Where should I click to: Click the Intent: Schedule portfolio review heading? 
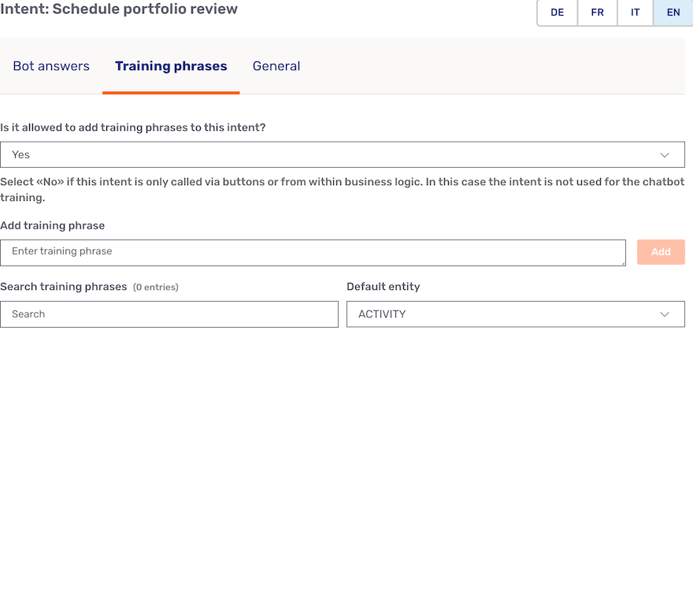coord(119,9)
